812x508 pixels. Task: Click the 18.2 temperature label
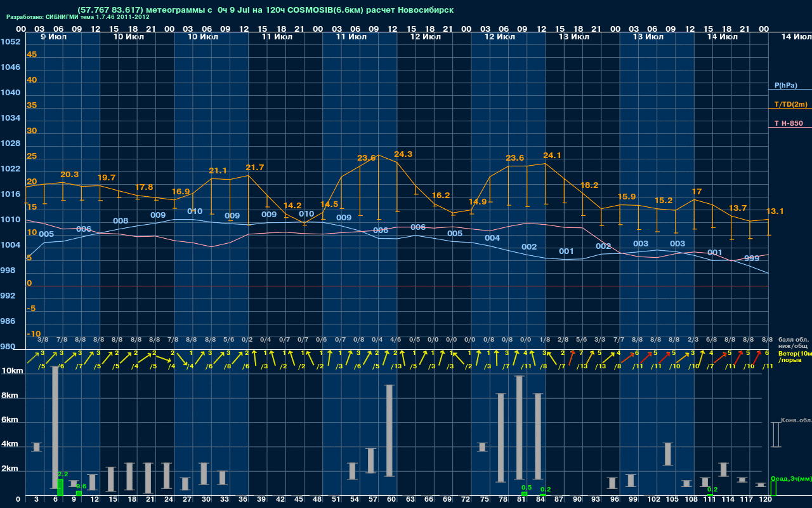point(589,185)
